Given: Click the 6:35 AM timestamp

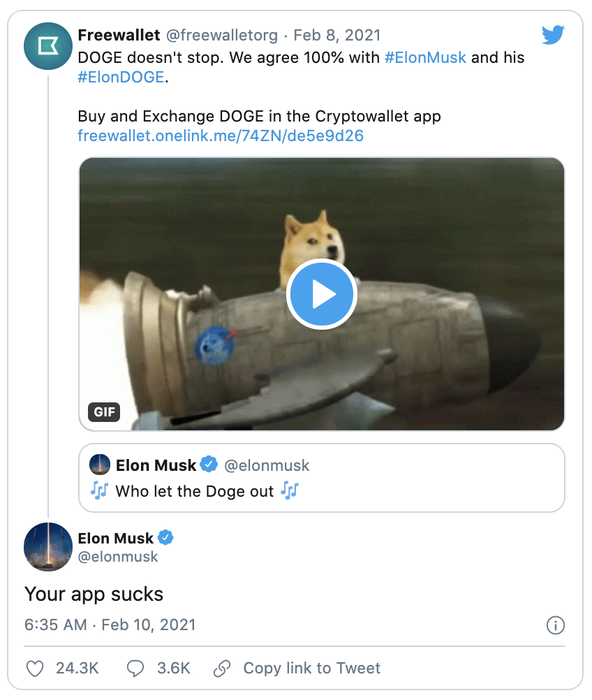Looking at the screenshot, I should pos(56,625).
